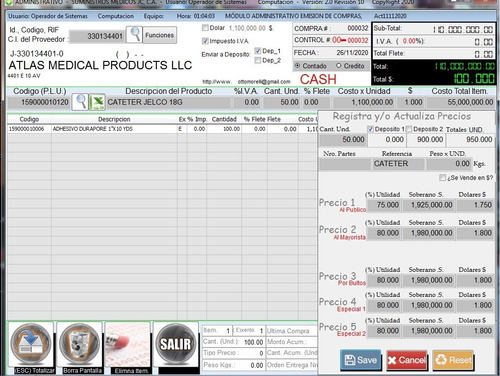Click the product code field 159000010120
Viewport: 500px width, 376px height.
(39, 102)
